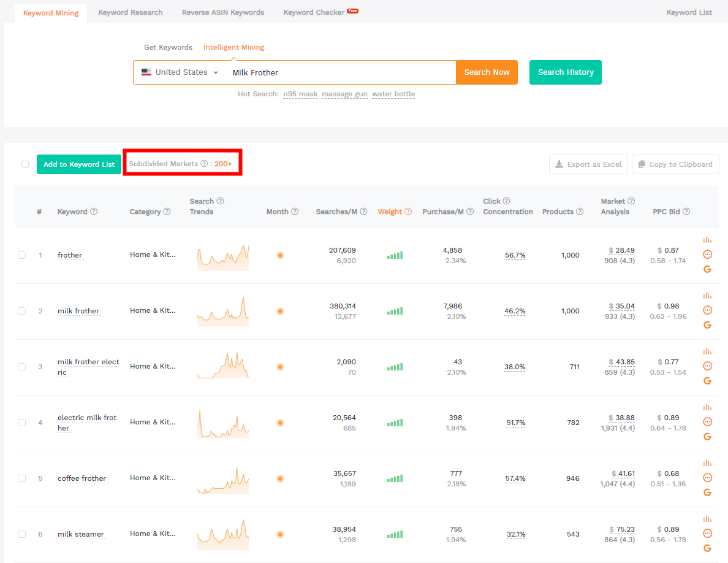Check the select-all checkbox above the table
The width and height of the screenshot is (728, 563).
tap(25, 164)
